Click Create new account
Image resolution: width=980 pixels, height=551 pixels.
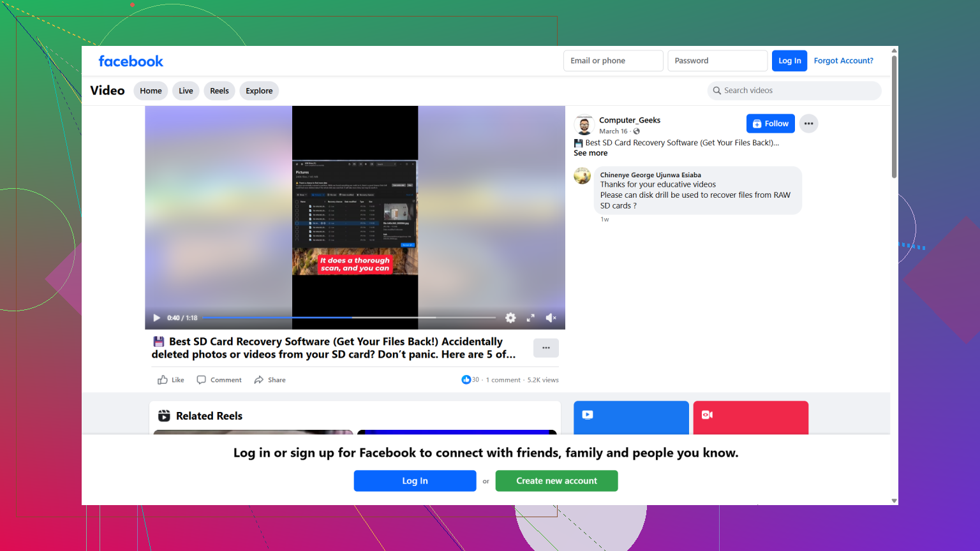(556, 481)
